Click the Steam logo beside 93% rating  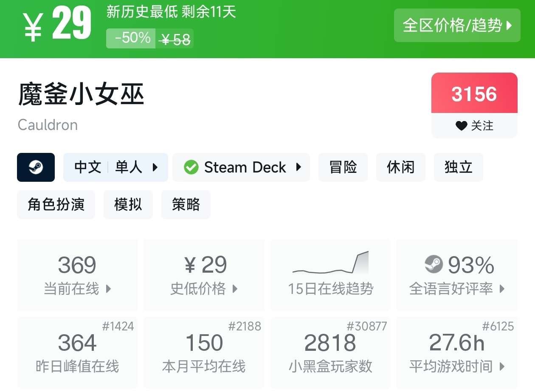click(x=434, y=264)
